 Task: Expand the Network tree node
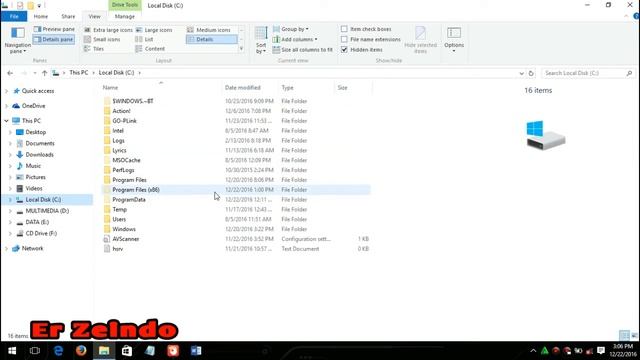pyautogui.click(x=7, y=249)
